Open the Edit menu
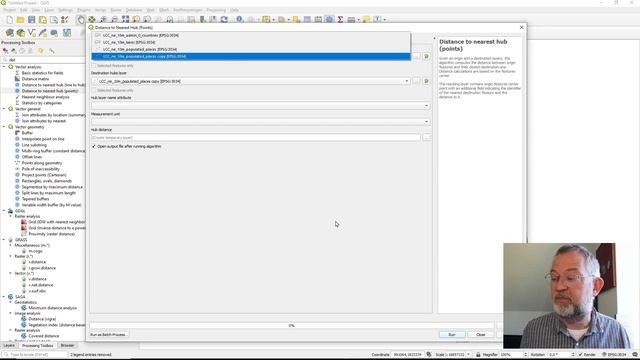 pos(24,10)
